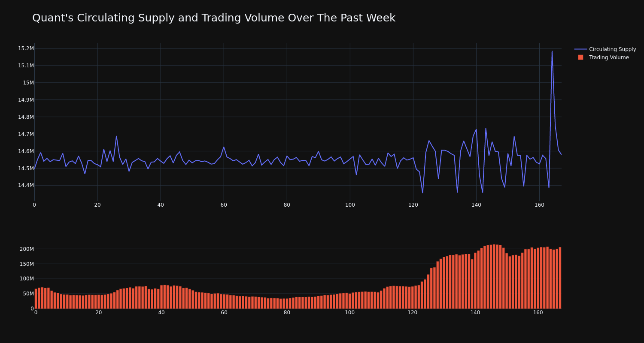Click the 15M y-axis label

pos(28,83)
